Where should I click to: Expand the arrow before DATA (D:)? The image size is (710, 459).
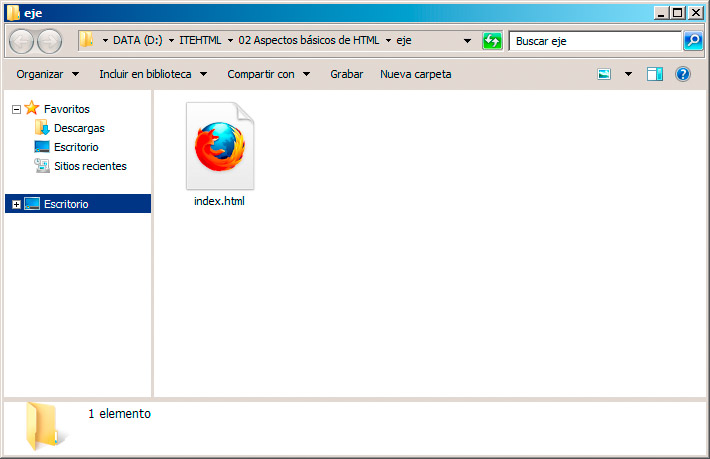(105, 41)
